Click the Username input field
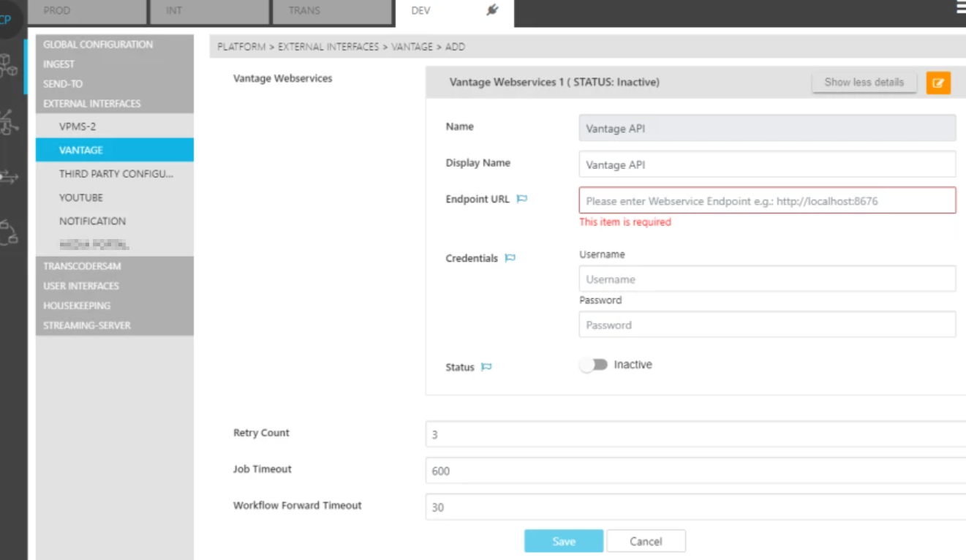Image resolution: width=966 pixels, height=560 pixels. coord(766,279)
